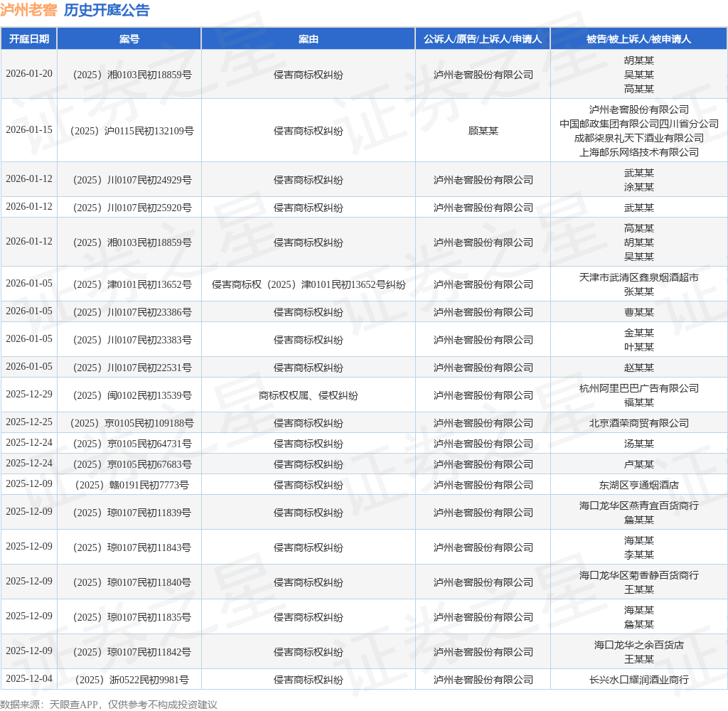Screen dimensions: 728x711
Task: Click defendant 长兴水口耀润酒业商行
Action: pos(639,680)
